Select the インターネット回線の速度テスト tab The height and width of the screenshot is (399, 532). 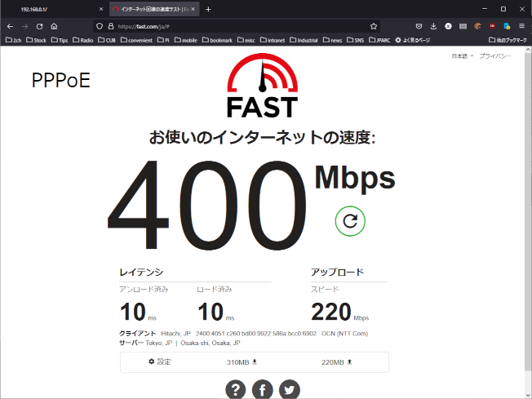click(x=154, y=9)
